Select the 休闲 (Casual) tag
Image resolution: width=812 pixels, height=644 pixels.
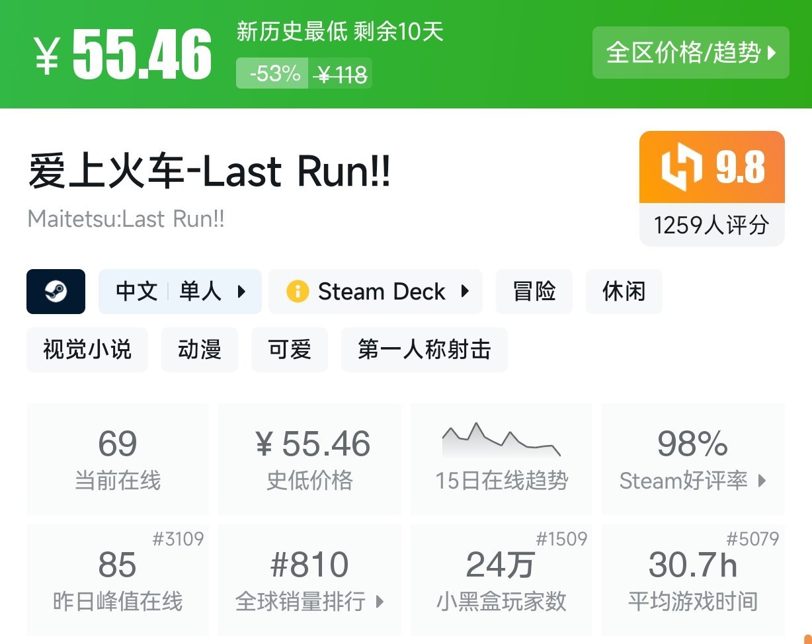coord(624,292)
